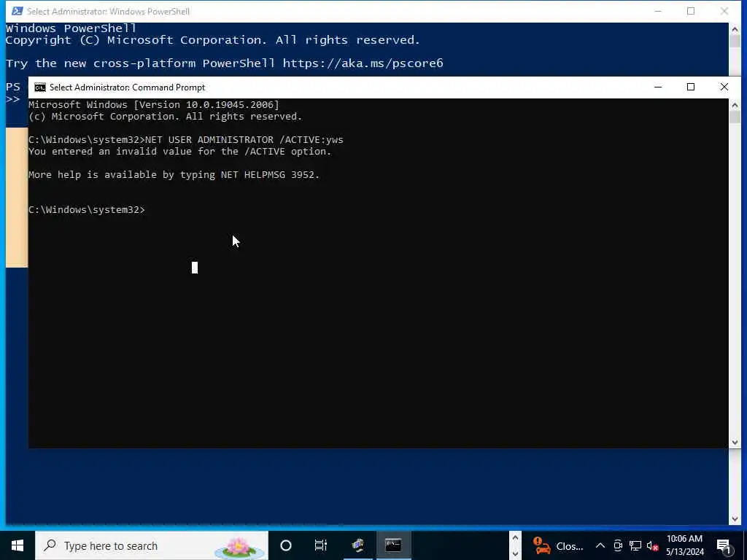
Task: Go to the next taskbar row with the down arrow
Action: tap(515, 553)
